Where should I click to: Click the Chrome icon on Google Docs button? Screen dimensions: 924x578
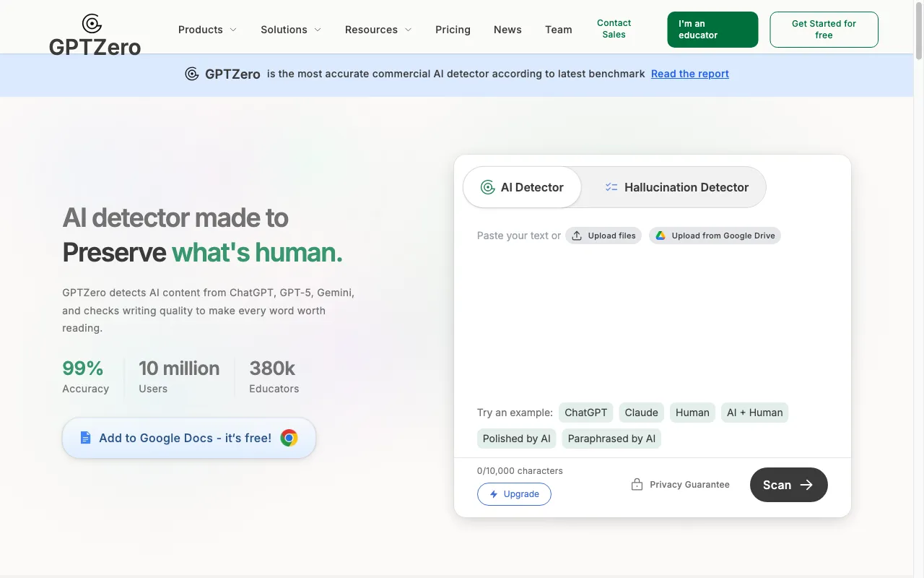point(289,438)
